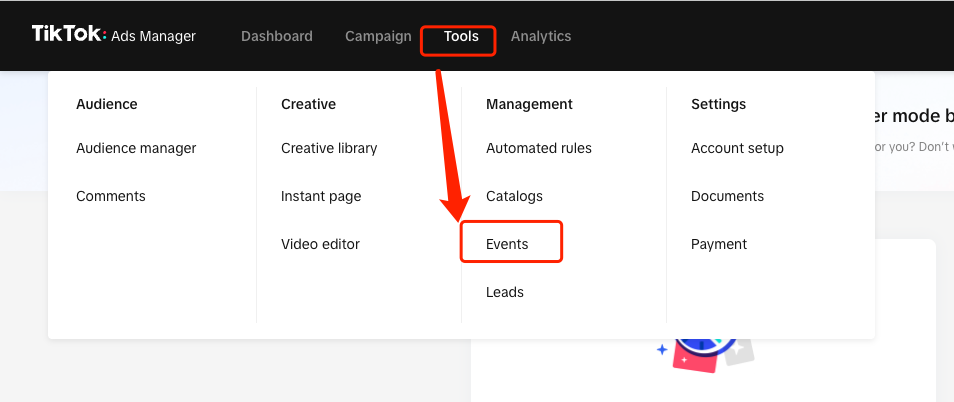Open Documents in Settings column
Screen dimensions: 954x402
coord(727,196)
